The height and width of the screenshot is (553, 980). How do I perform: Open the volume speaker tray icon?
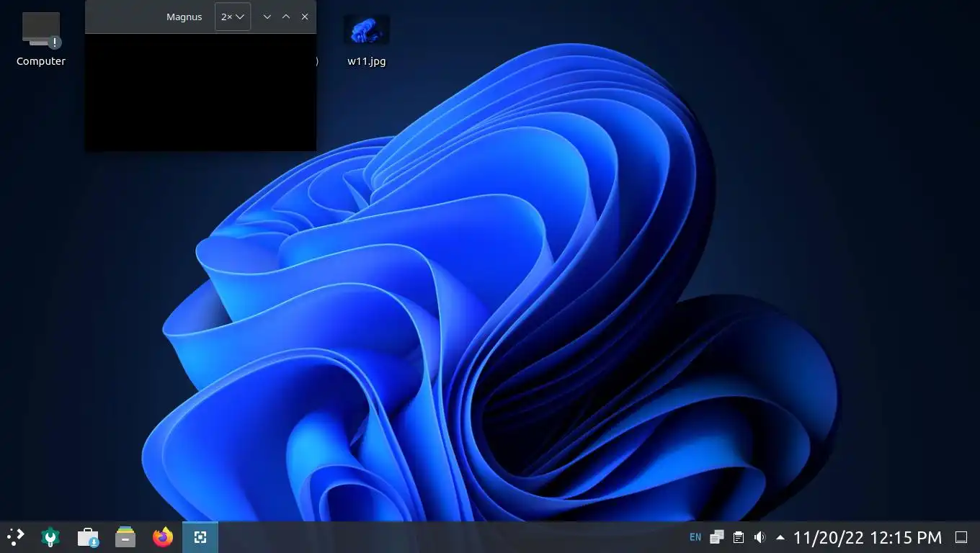pyautogui.click(x=759, y=537)
